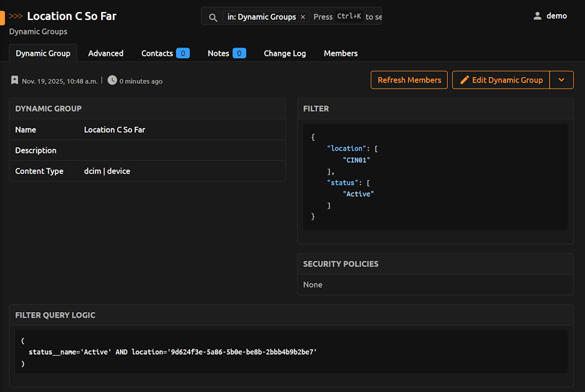Screen dimensions: 585x392
Task: Click the magnifying glass search icon
Action: [x=213, y=17]
